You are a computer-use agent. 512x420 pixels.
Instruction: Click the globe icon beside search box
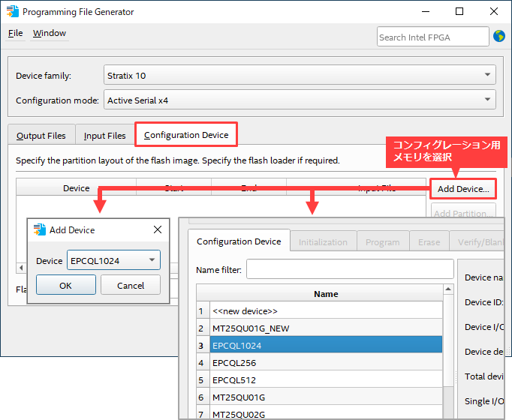pos(499,36)
